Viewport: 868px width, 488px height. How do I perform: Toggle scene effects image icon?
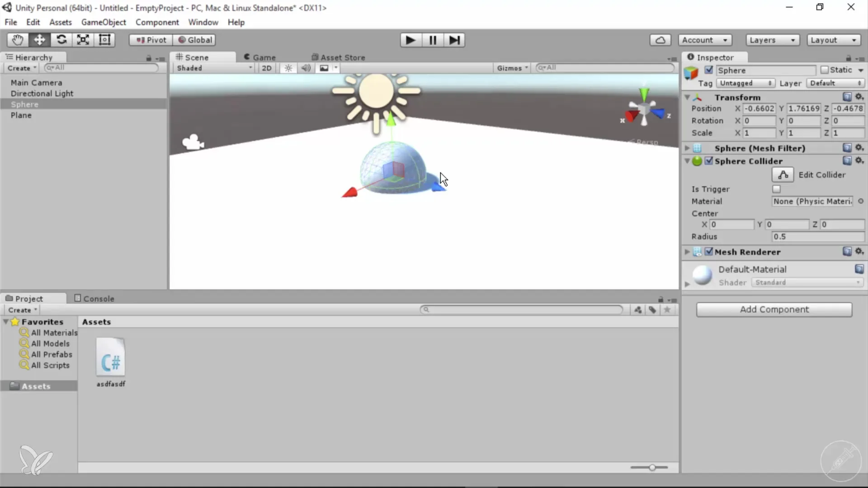(324, 68)
